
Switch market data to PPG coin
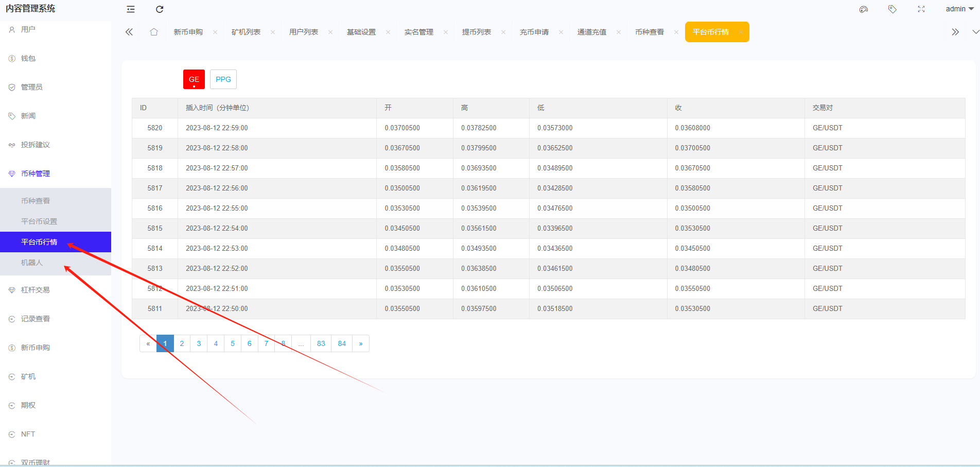pyautogui.click(x=223, y=79)
